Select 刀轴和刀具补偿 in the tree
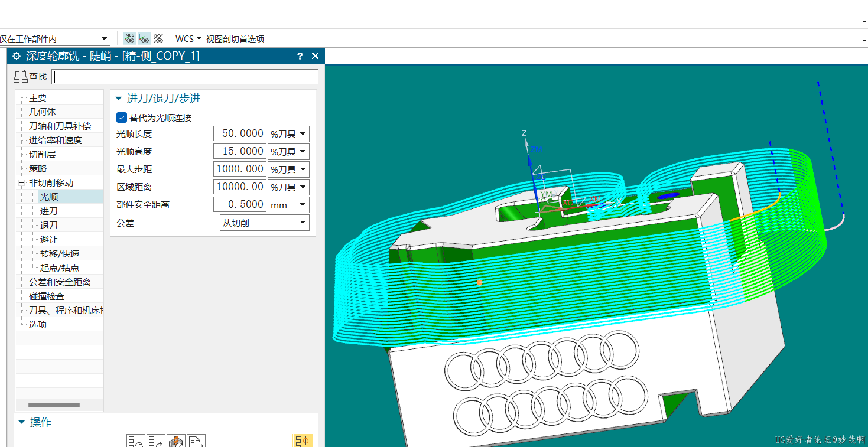 [x=60, y=126]
